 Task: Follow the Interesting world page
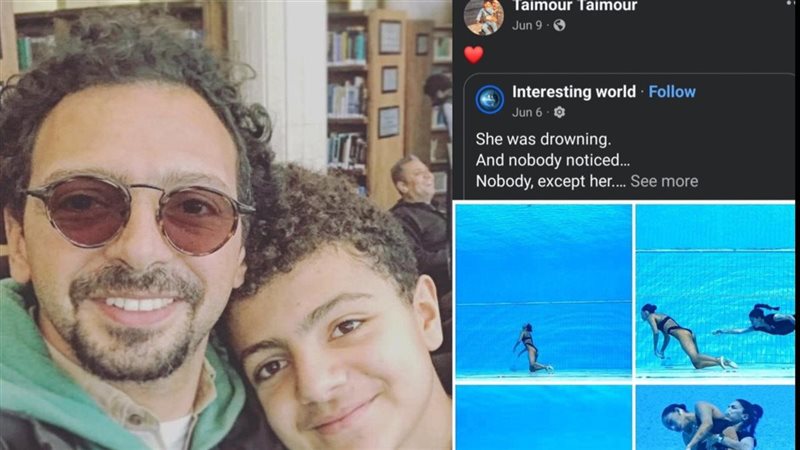tap(672, 92)
